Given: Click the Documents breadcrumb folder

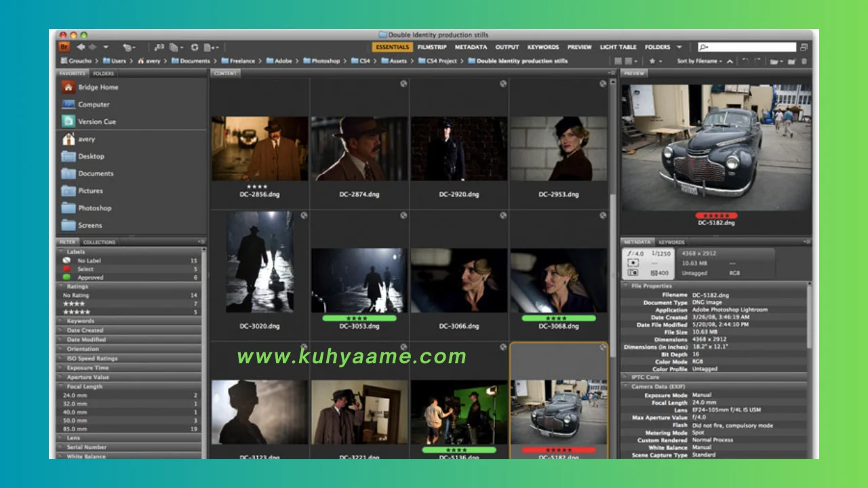Looking at the screenshot, I should point(191,61).
